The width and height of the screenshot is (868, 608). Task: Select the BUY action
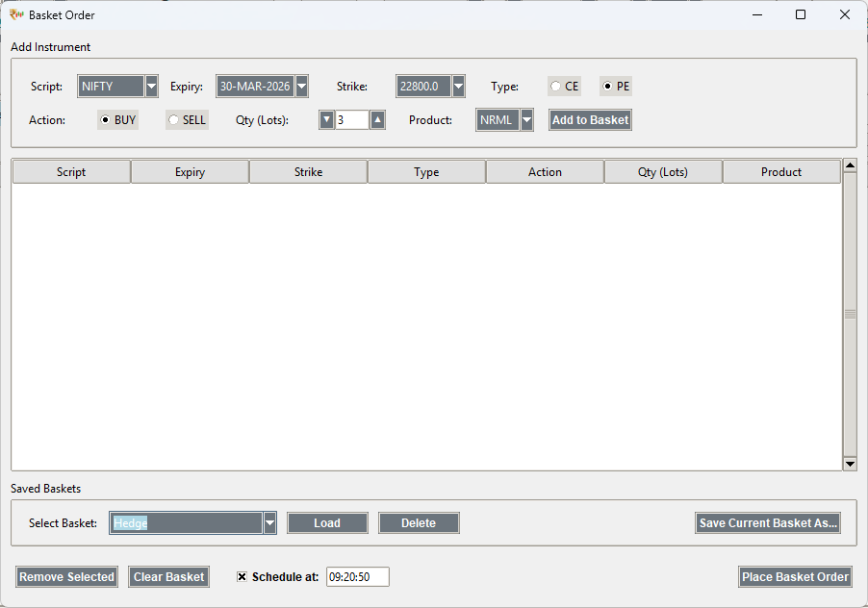(x=106, y=119)
